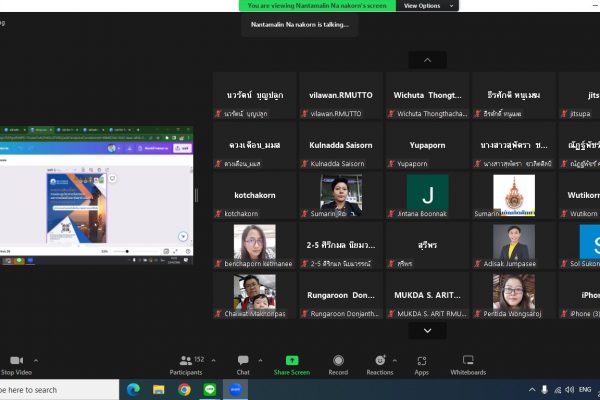Screen dimensions: 600x400
Task: Open the Reactions menu
Action: [380, 365]
